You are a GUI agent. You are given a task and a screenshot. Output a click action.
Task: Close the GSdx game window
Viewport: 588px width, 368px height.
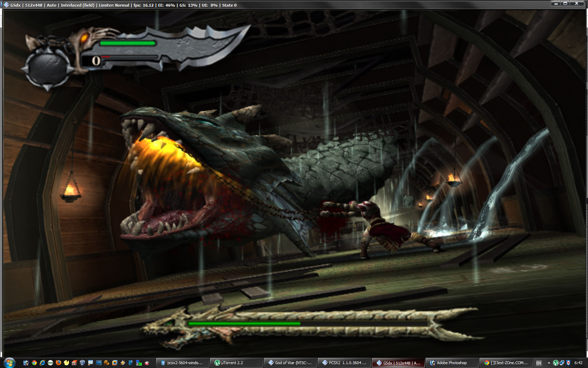pos(577,3)
